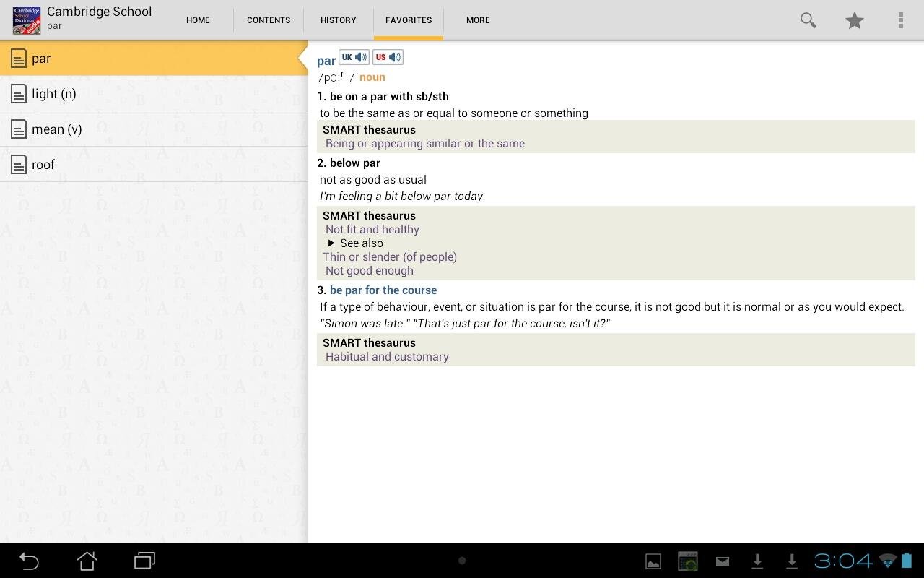924x578 pixels.
Task: Select the Favorites tab
Action: 409,20
